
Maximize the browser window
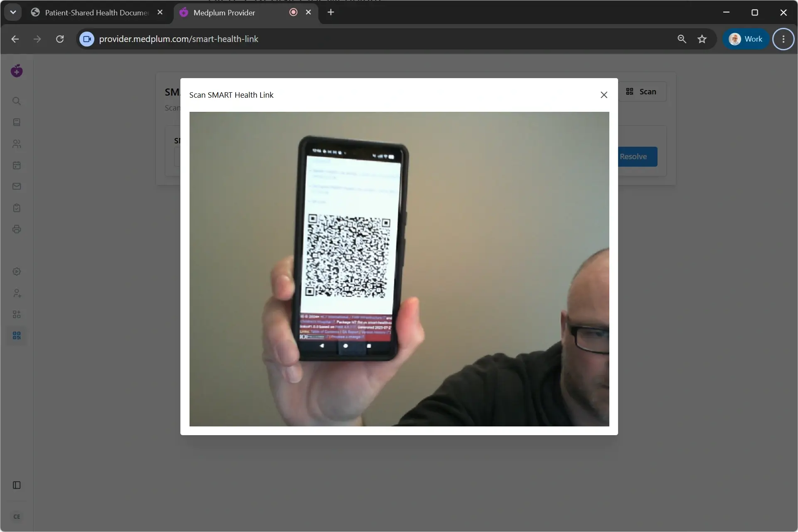point(755,12)
